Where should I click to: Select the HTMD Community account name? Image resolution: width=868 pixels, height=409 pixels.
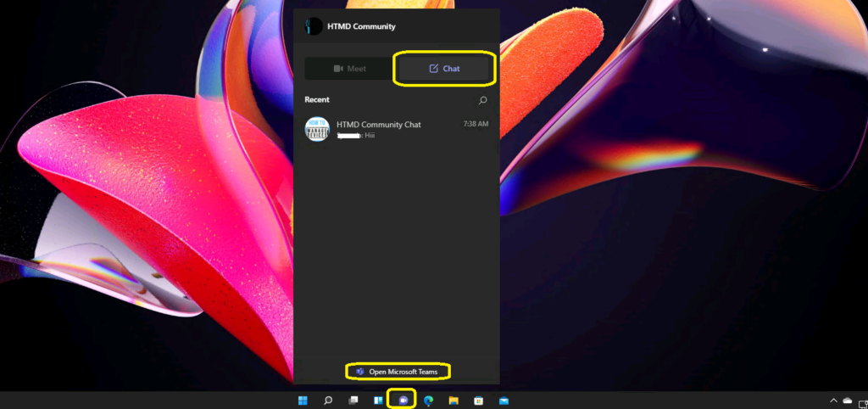(x=361, y=26)
